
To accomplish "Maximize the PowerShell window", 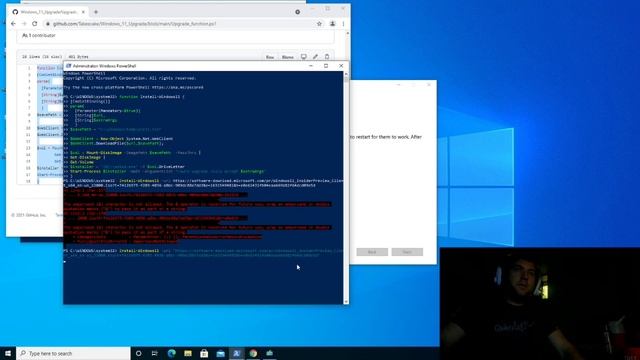I will coord(326,66).
